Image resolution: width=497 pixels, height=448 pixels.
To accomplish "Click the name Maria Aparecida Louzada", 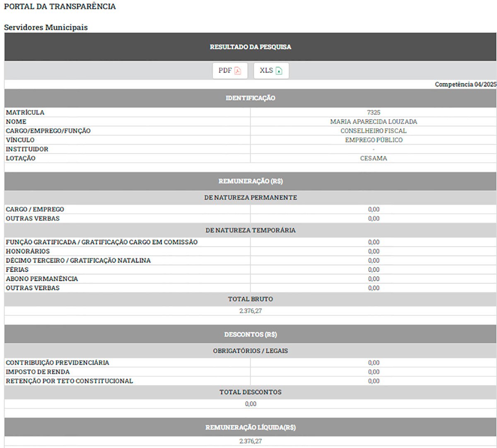I will click(x=374, y=121).
